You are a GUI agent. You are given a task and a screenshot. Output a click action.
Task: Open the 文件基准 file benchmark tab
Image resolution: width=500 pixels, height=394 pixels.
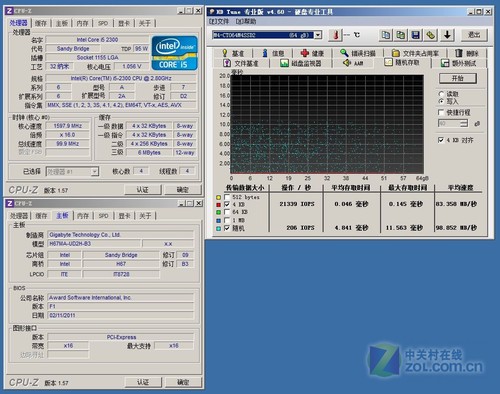point(241,63)
